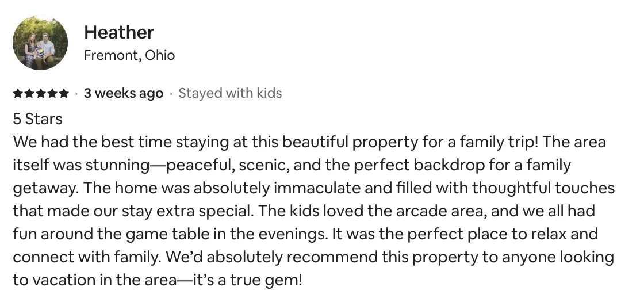Image resolution: width=644 pixels, height=298 pixels.
Task: Click the first star in the rating
Action: pos(18,94)
